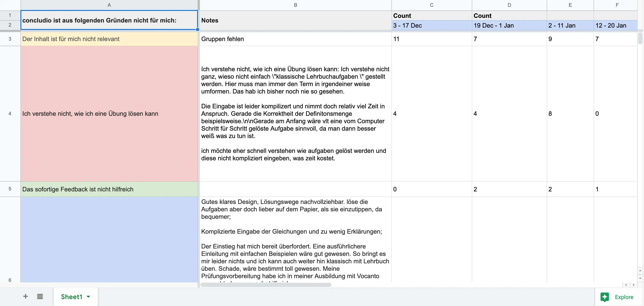
Task: Click the vertical scrollbar thumb
Action: 640,38
